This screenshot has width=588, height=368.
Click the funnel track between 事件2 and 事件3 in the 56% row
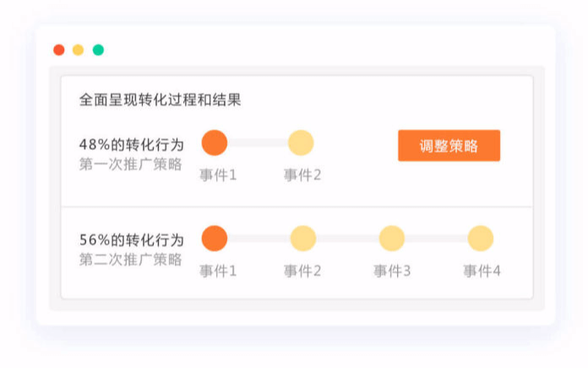point(347,239)
